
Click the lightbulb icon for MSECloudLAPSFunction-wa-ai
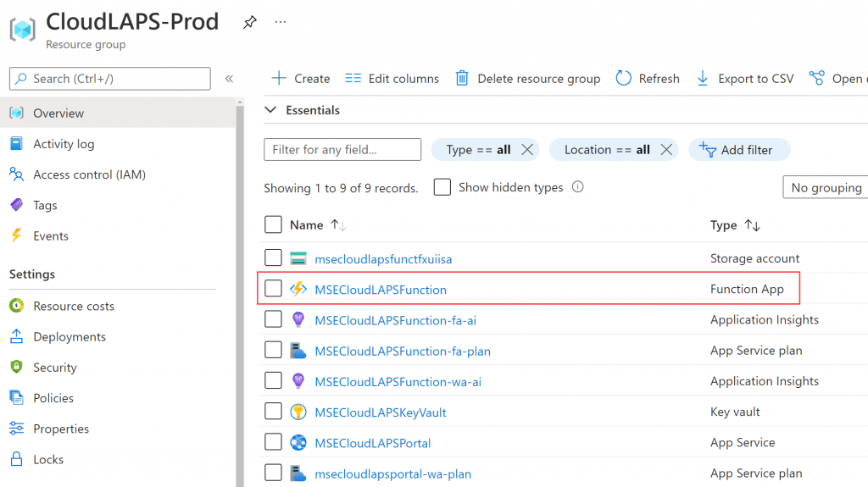[x=298, y=381]
